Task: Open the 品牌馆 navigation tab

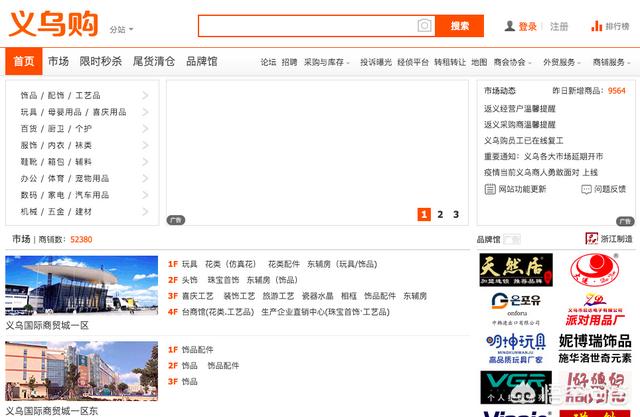Action: click(x=202, y=61)
